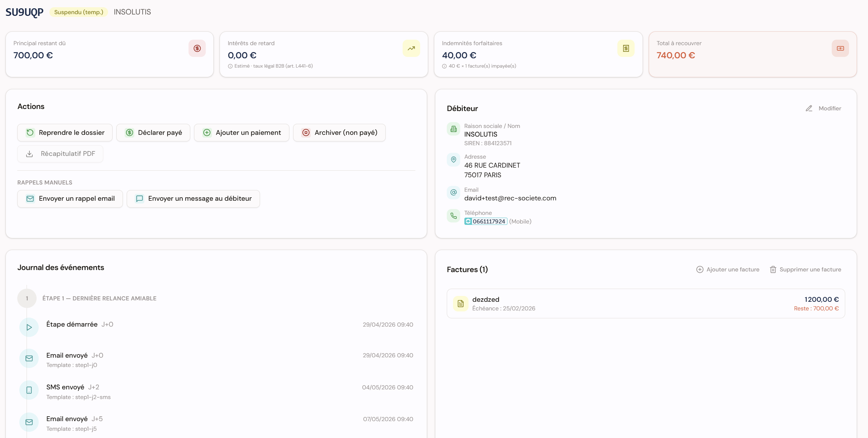This screenshot has height=438, width=868.
Task: Click the step 1 circle marker in the journal
Action: pyautogui.click(x=27, y=298)
